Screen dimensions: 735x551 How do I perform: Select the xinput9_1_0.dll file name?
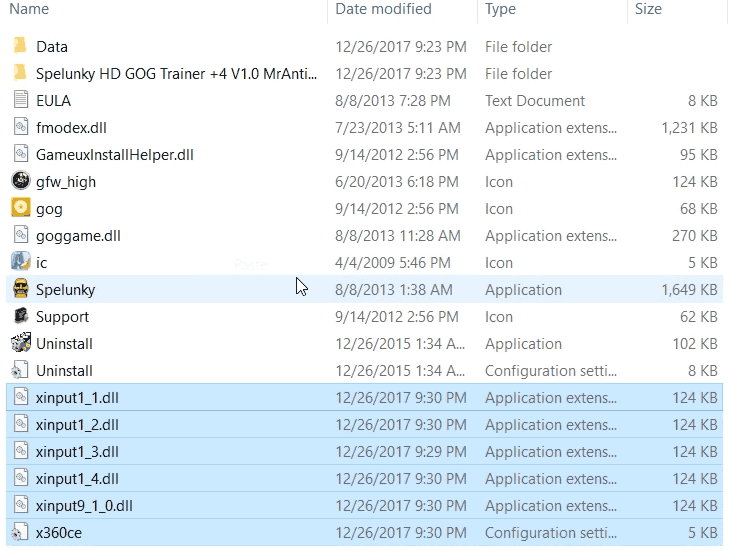coord(84,506)
